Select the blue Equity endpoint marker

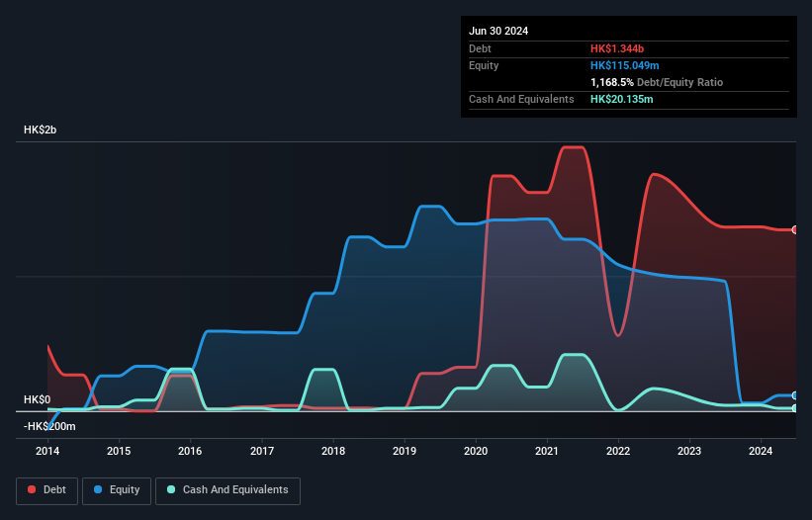pos(795,395)
